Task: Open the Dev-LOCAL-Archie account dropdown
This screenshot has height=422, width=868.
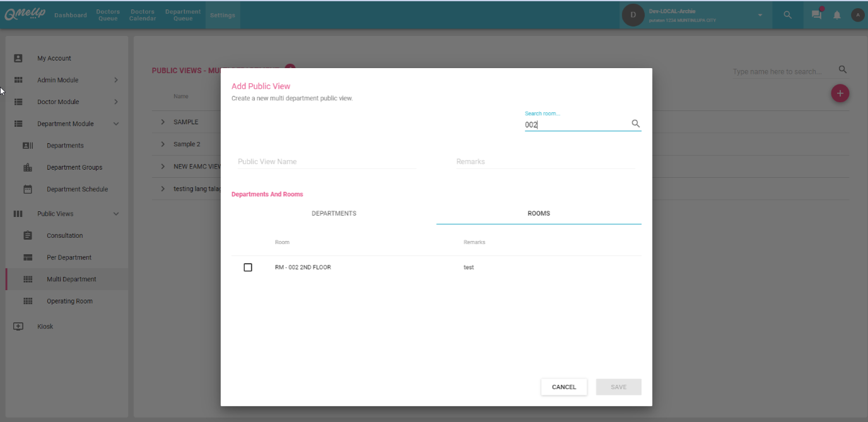Action: (759, 15)
